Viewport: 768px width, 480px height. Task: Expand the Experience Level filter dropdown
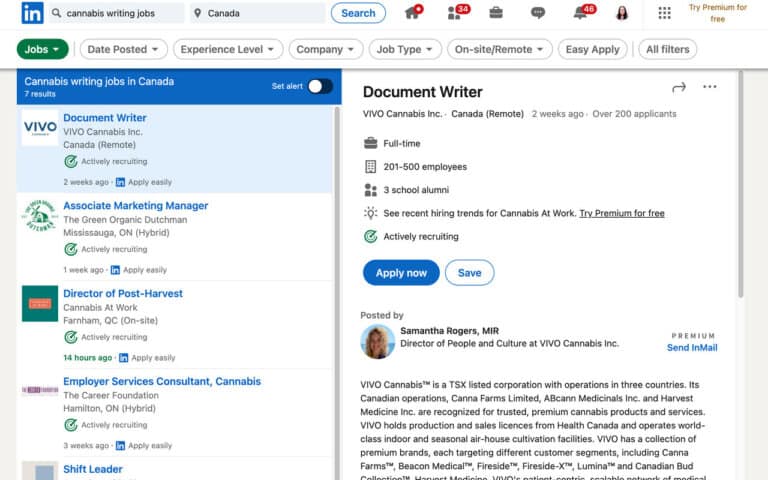228,49
